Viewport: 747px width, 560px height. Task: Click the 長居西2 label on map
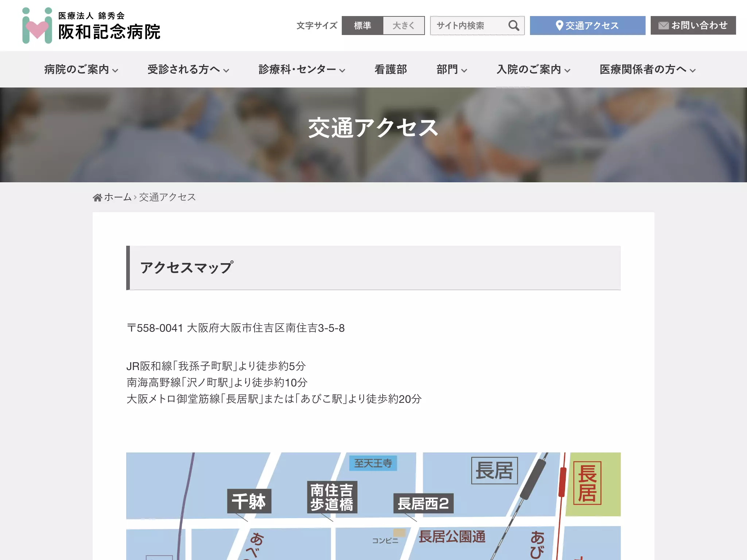(x=423, y=503)
